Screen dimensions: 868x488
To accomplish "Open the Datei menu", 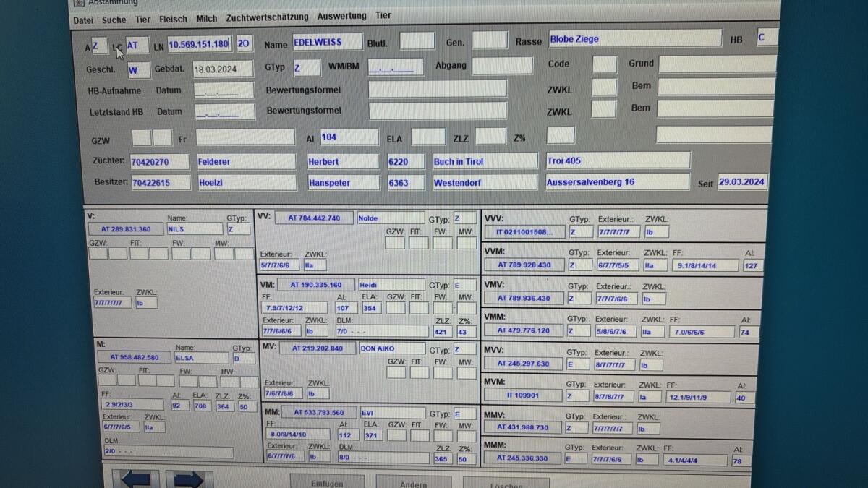I will click(83, 20).
